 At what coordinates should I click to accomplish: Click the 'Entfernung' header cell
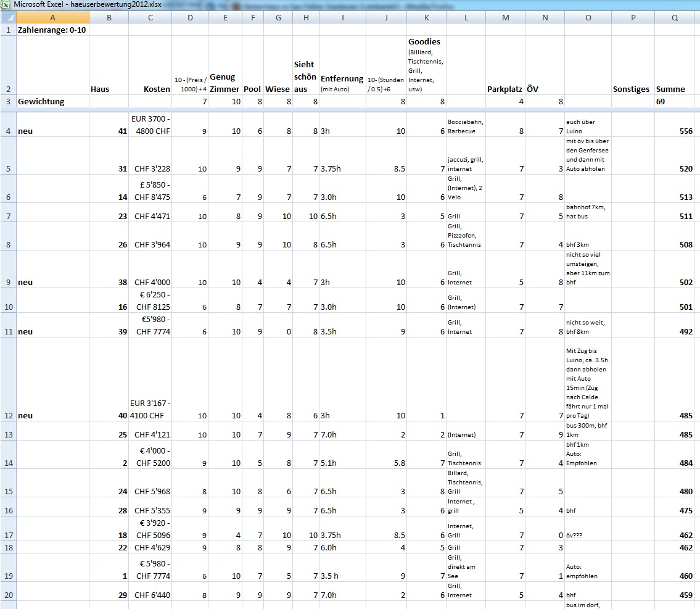click(342, 65)
